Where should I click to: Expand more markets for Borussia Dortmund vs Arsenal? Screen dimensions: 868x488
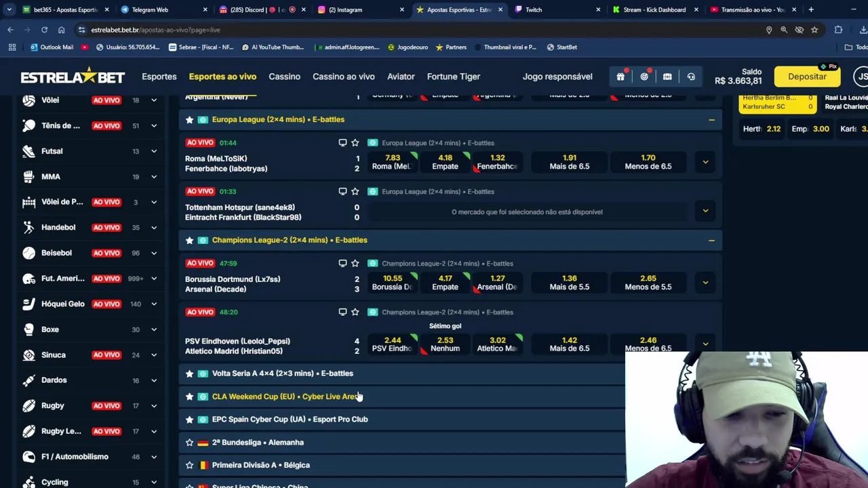(x=705, y=283)
